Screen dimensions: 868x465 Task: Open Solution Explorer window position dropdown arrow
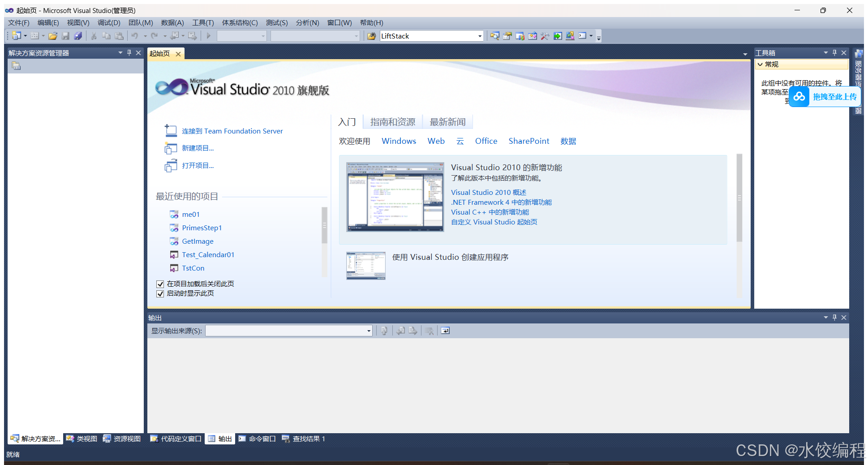click(120, 53)
